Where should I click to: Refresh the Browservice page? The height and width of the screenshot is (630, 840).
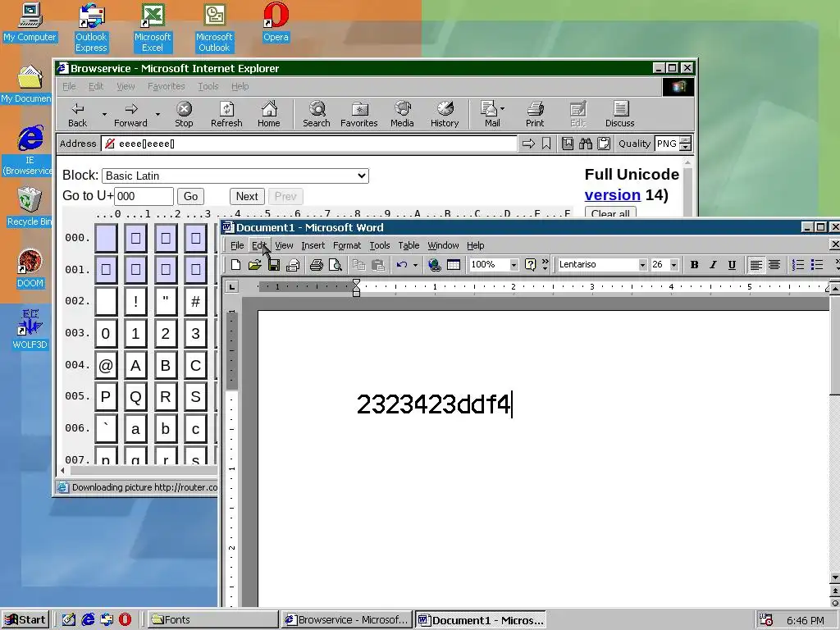(226, 115)
